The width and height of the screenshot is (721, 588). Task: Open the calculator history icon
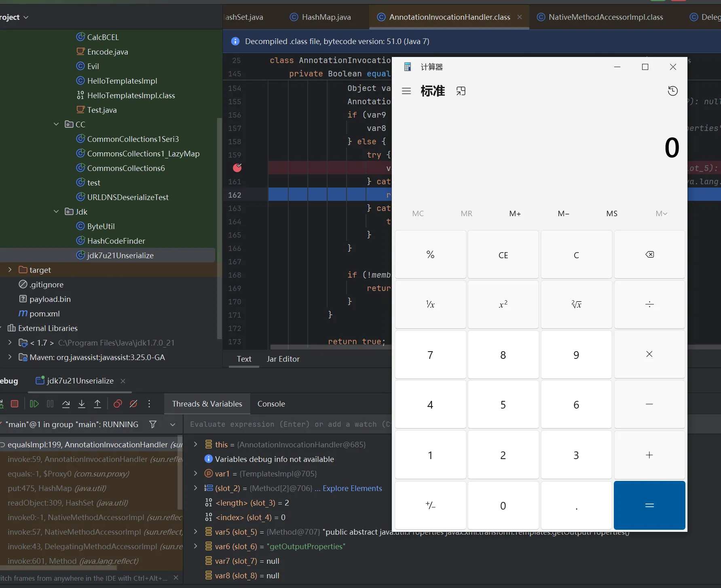(x=672, y=91)
